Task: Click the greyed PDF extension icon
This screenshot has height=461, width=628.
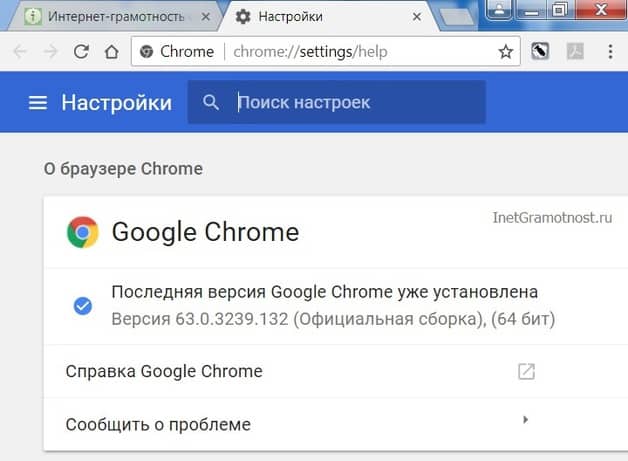Action: [575, 51]
